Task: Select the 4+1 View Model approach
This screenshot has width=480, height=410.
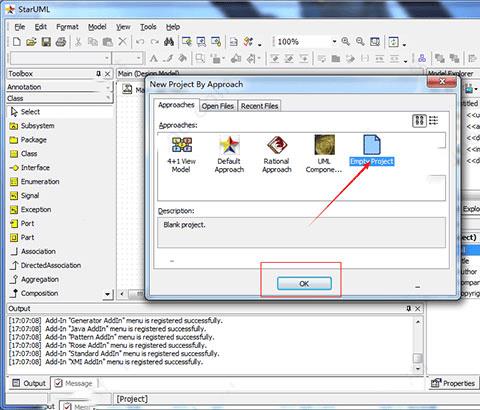Action: [x=181, y=154]
